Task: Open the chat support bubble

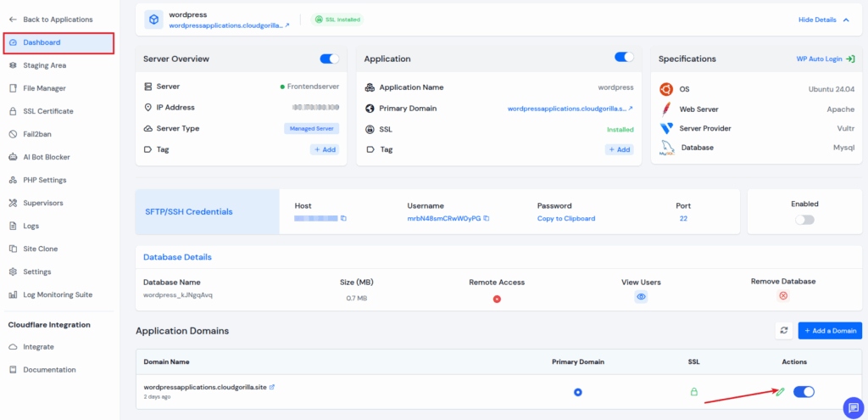Action: click(x=853, y=407)
